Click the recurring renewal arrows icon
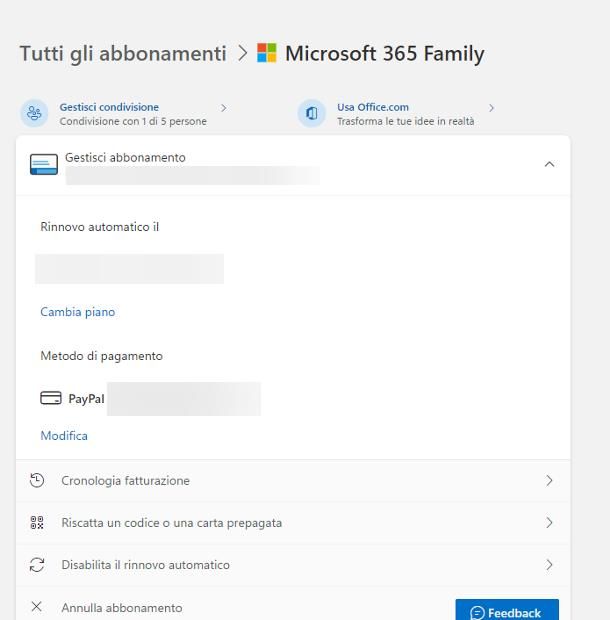 pyautogui.click(x=37, y=565)
